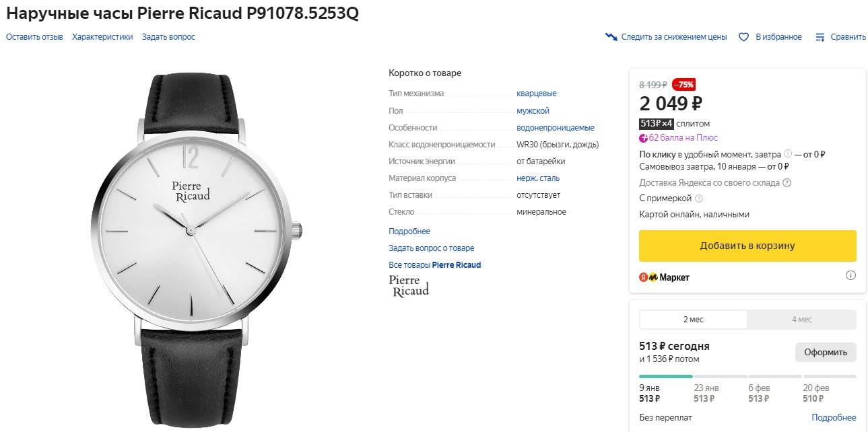This screenshot has width=868, height=432.
Task: Click the Pierre Ricaud brand logo
Action: tap(409, 285)
